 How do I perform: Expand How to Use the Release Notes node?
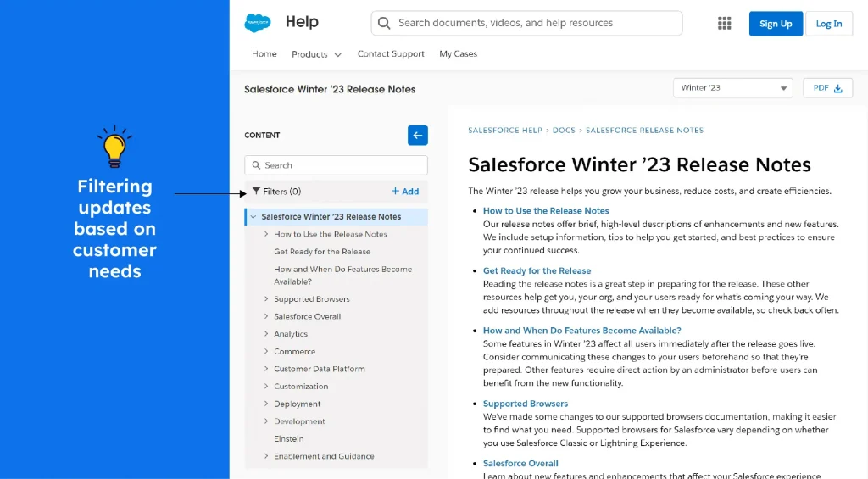coord(266,234)
